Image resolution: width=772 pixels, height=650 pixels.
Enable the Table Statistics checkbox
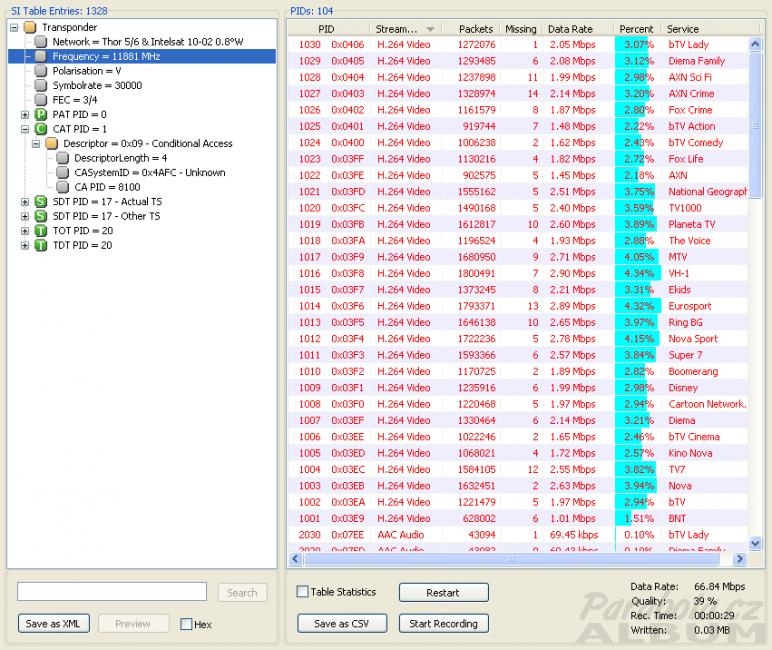pyautogui.click(x=303, y=591)
